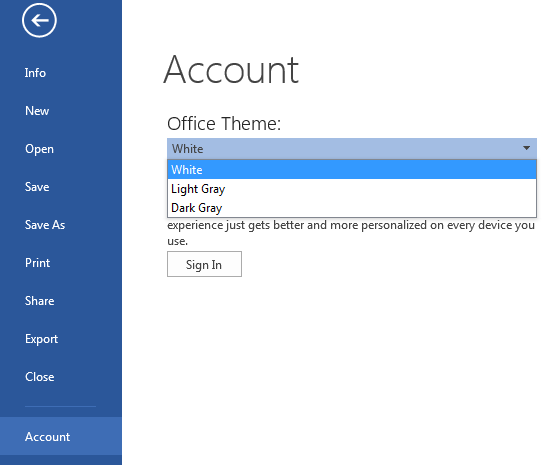Click the personalized experience description text

(351, 233)
